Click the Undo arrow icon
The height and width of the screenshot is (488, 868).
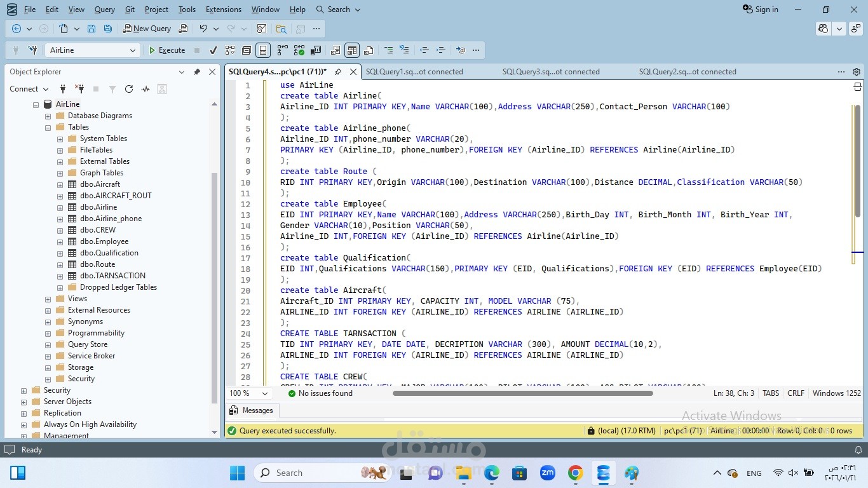(203, 29)
